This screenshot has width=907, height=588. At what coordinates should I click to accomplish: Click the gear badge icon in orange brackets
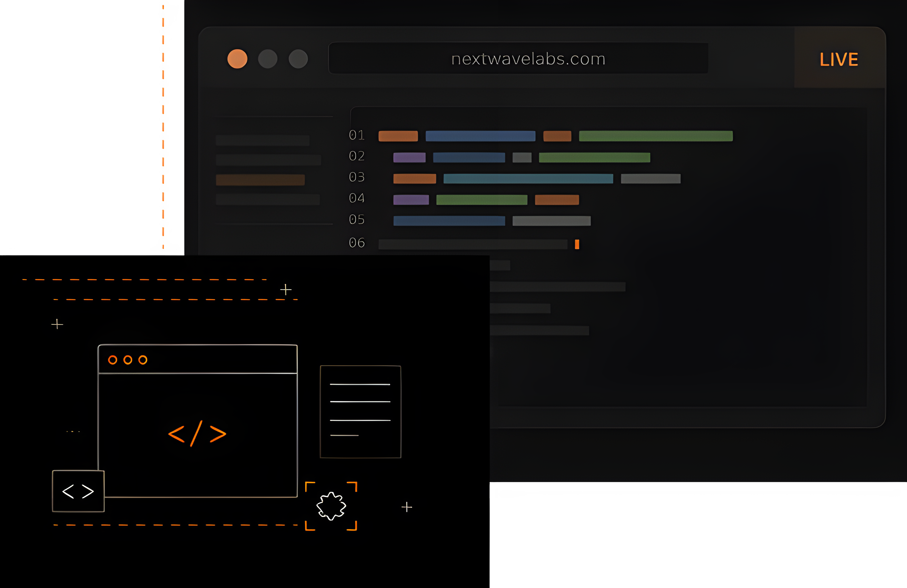[x=331, y=506]
